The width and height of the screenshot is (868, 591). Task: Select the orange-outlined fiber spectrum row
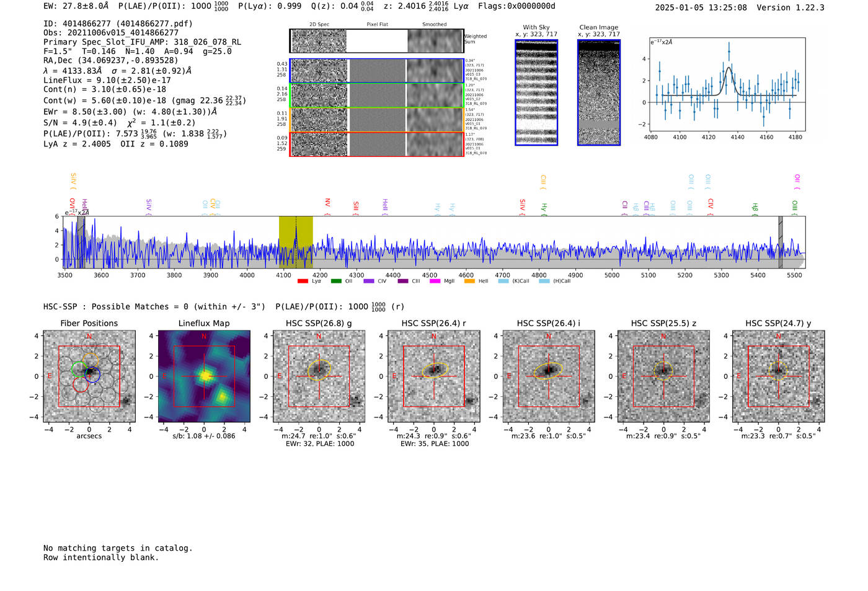tap(376, 120)
